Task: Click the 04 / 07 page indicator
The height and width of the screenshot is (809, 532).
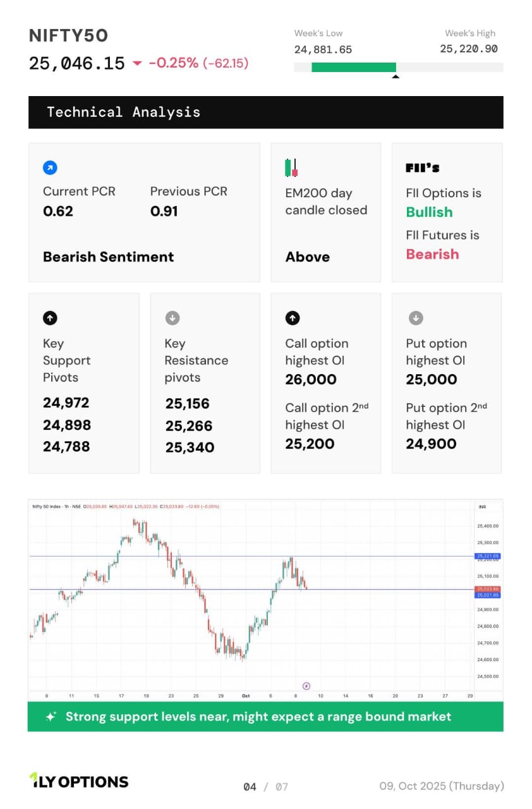Action: pyautogui.click(x=265, y=786)
